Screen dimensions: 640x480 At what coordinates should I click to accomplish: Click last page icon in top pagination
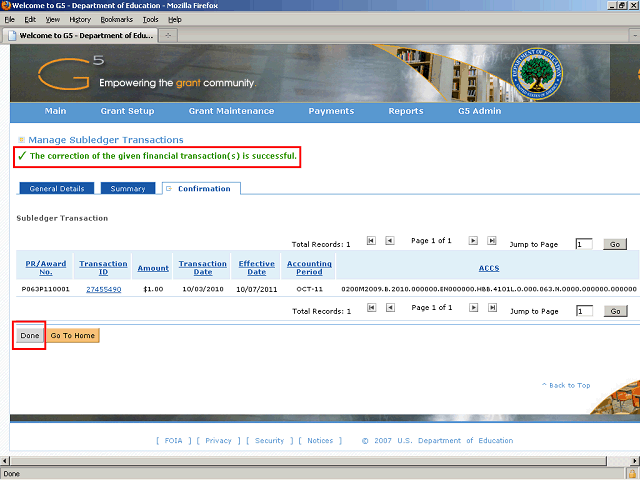492,241
